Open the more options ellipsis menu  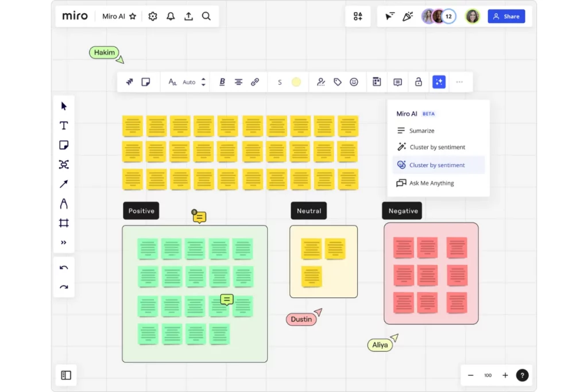pos(459,81)
